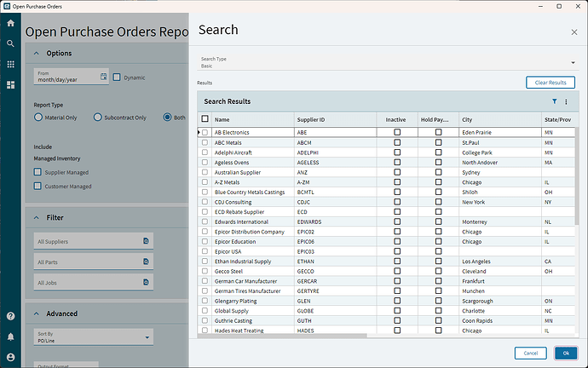
Task: Collapse the Filter section
Action: click(37, 218)
